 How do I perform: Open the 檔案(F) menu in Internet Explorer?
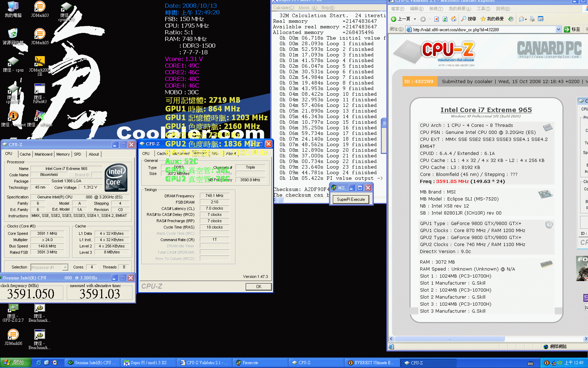tap(397, 9)
